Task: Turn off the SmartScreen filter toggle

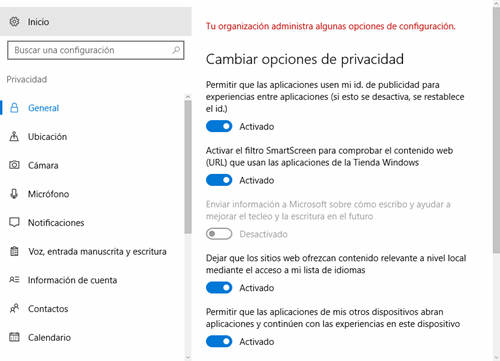Action: click(219, 180)
